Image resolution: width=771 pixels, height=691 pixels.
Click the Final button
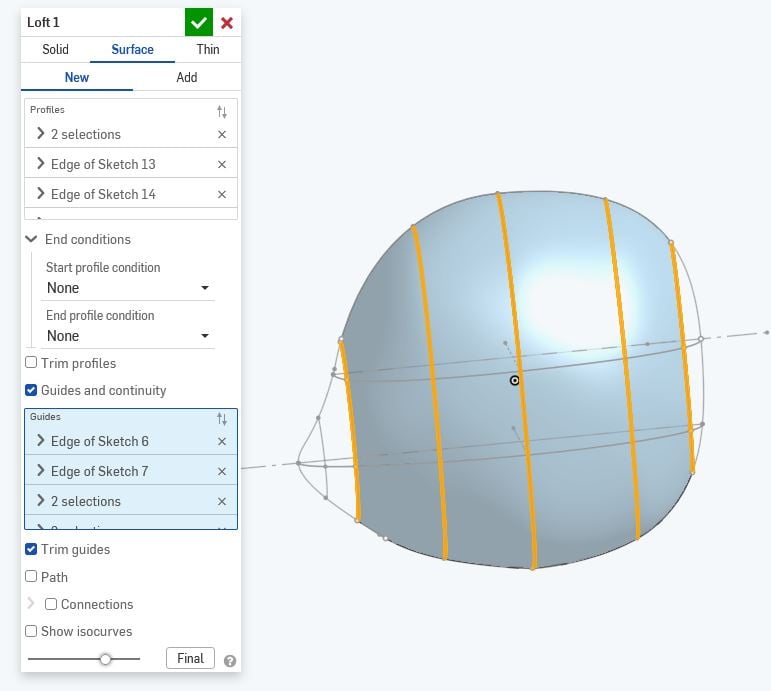(x=190, y=658)
